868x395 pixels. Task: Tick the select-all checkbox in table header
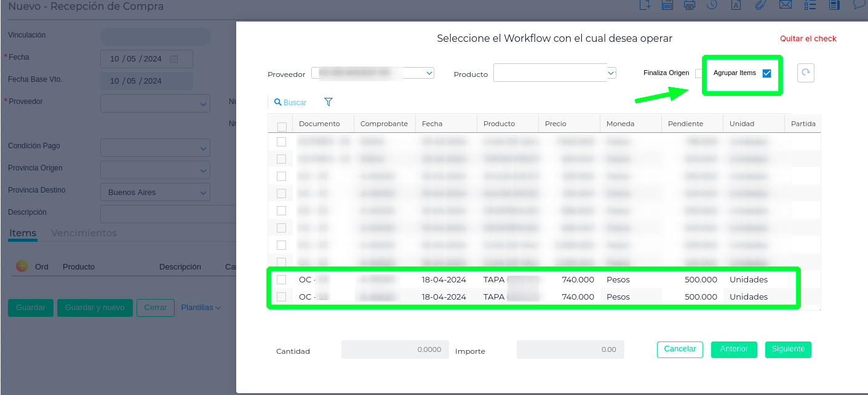coord(282,127)
